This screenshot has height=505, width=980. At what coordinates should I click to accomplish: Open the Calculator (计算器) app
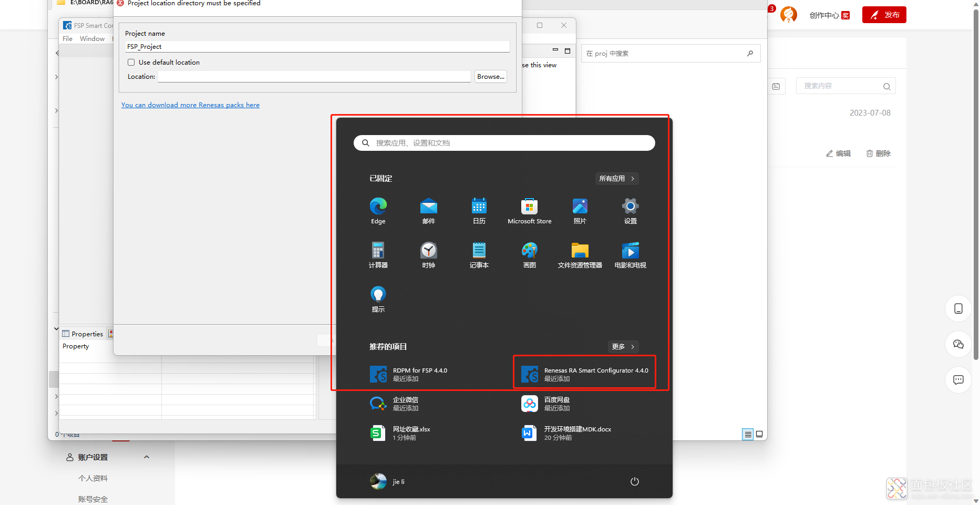click(x=378, y=255)
